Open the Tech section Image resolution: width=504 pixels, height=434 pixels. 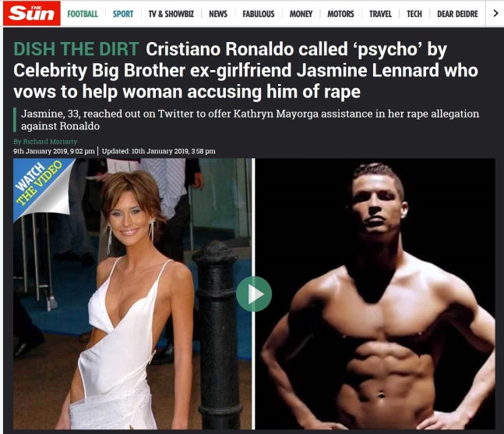(x=414, y=14)
